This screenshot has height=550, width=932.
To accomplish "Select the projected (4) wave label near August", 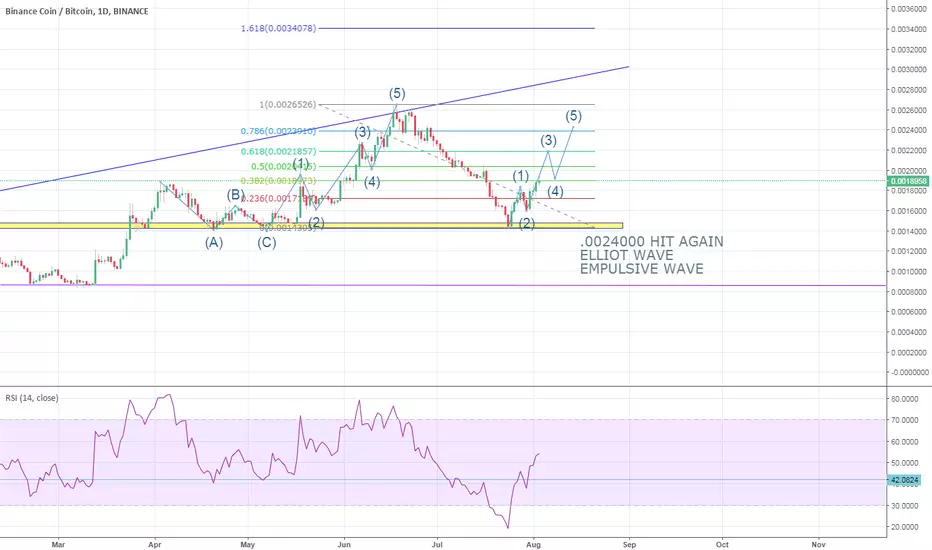I will point(555,191).
